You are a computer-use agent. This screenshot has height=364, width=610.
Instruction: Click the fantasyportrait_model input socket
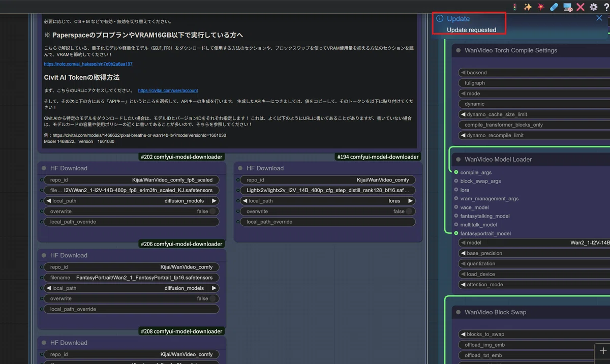(x=456, y=233)
